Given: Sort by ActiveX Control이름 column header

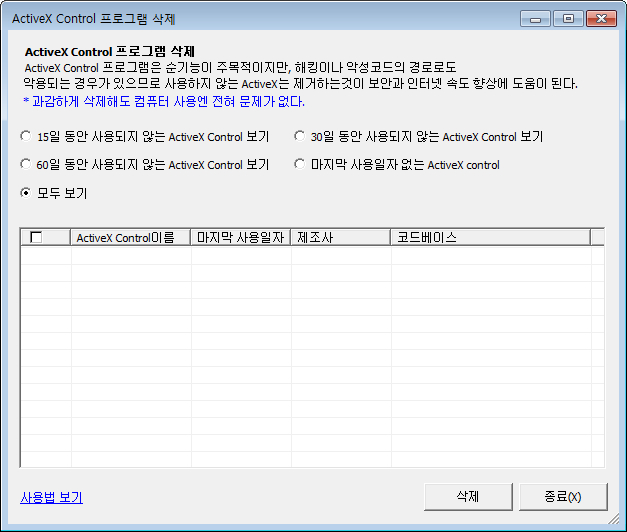Looking at the screenshot, I should point(130,237).
